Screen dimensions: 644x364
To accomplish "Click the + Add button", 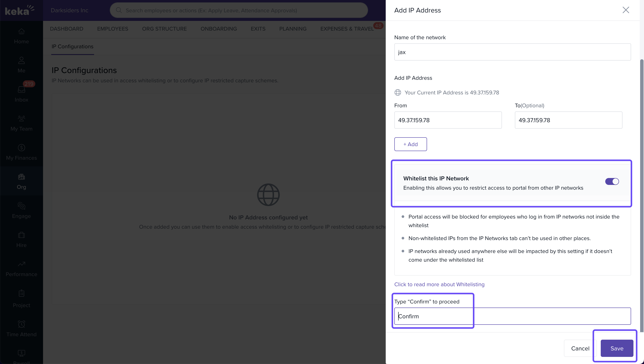I will point(410,144).
